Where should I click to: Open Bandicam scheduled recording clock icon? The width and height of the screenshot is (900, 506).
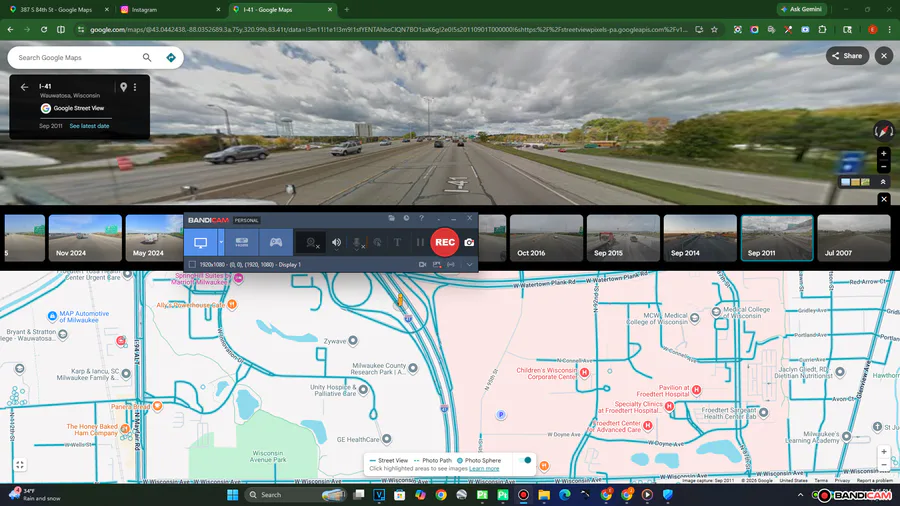click(x=406, y=218)
